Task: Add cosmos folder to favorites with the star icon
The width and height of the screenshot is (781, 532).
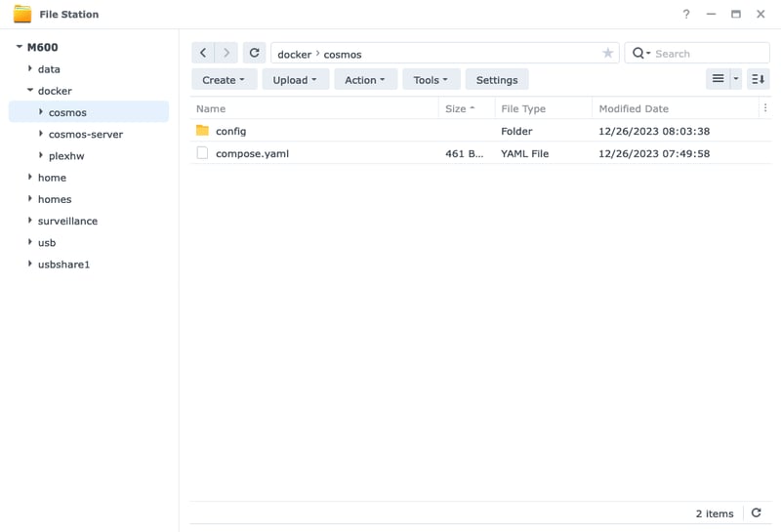Action: [607, 54]
